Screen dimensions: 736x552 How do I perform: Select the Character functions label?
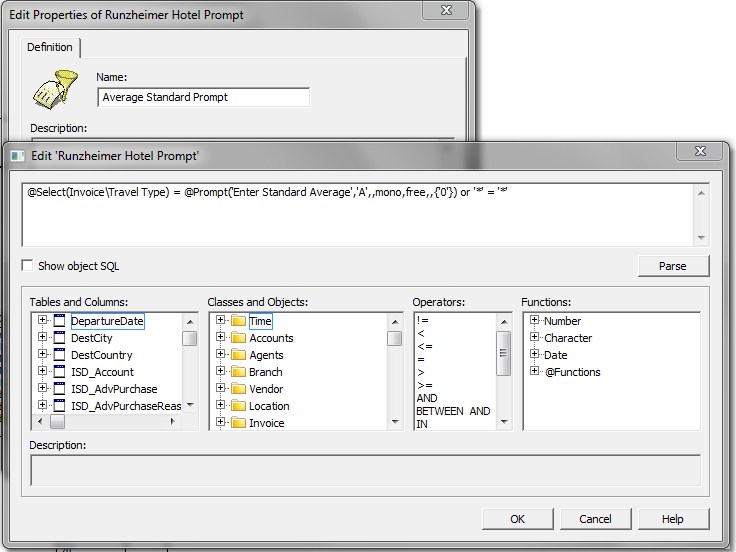(x=568, y=338)
